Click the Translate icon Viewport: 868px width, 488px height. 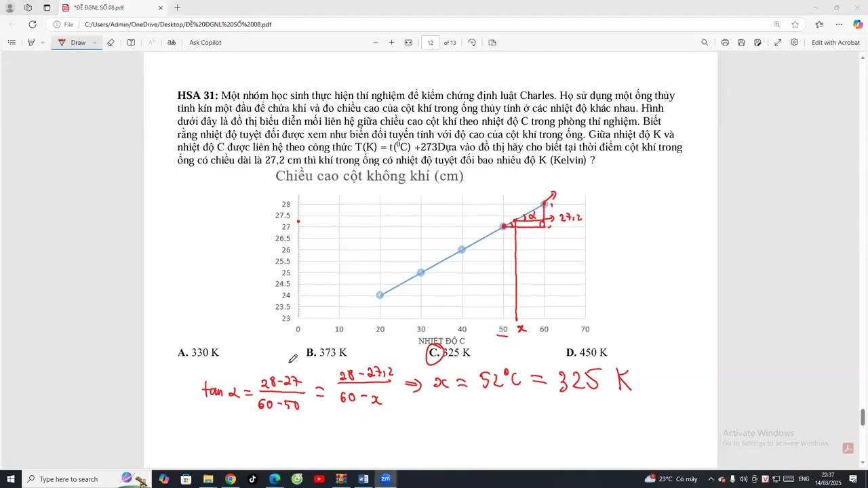click(x=172, y=42)
